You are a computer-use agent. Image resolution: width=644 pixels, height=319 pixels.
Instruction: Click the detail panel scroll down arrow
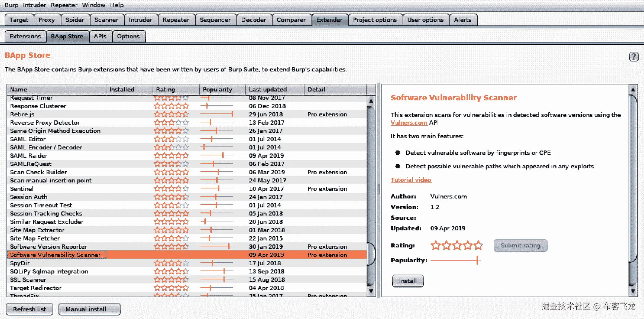[633, 291]
